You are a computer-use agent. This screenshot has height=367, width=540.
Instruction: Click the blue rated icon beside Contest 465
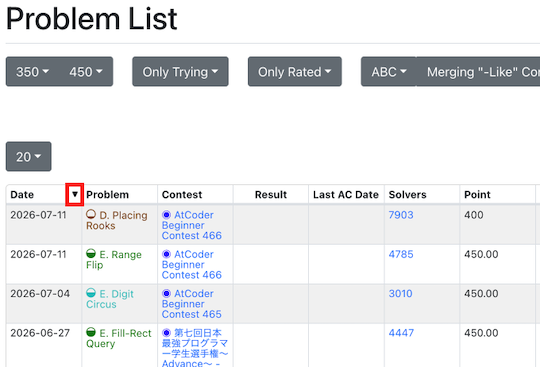[166, 293]
